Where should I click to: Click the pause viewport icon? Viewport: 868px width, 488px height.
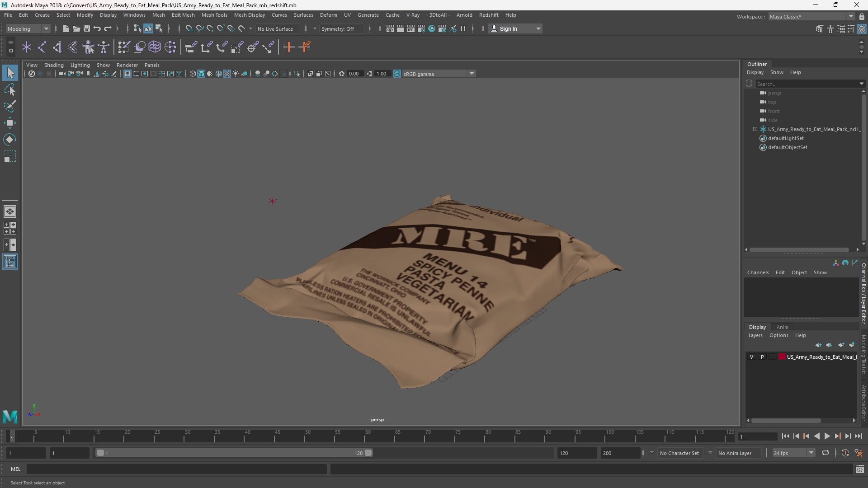463,29
